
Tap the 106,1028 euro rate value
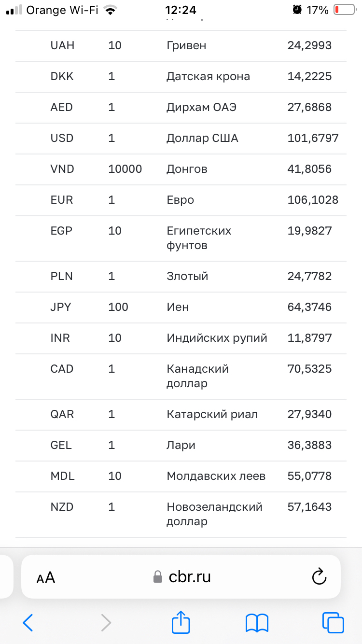(313, 200)
